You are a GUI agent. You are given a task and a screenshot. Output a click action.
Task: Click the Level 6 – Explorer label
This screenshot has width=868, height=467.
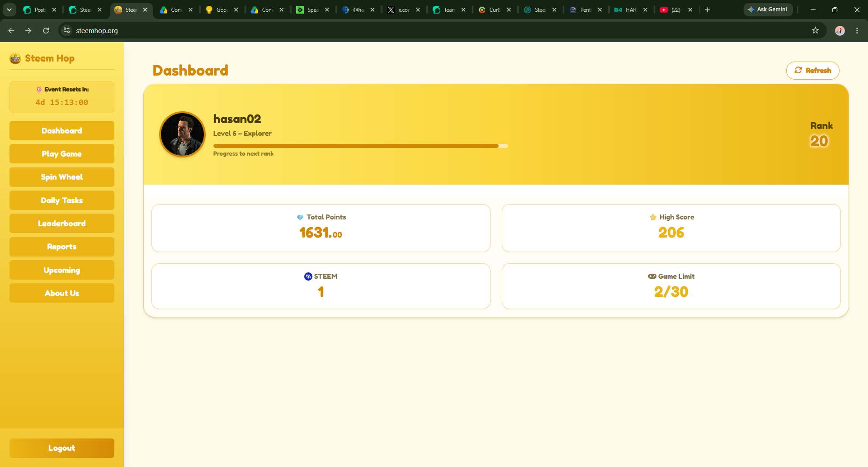pos(243,133)
